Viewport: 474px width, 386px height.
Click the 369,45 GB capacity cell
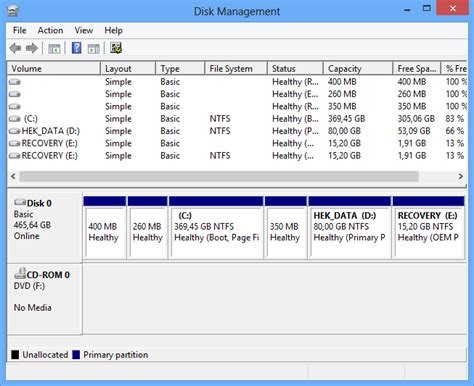[x=346, y=119]
